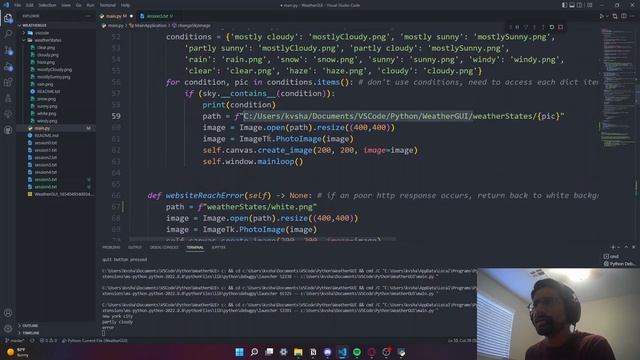Viewport: 640px width, 360px height.
Task: Click the debug Restart button
Action: pyautogui.click(x=552, y=27)
